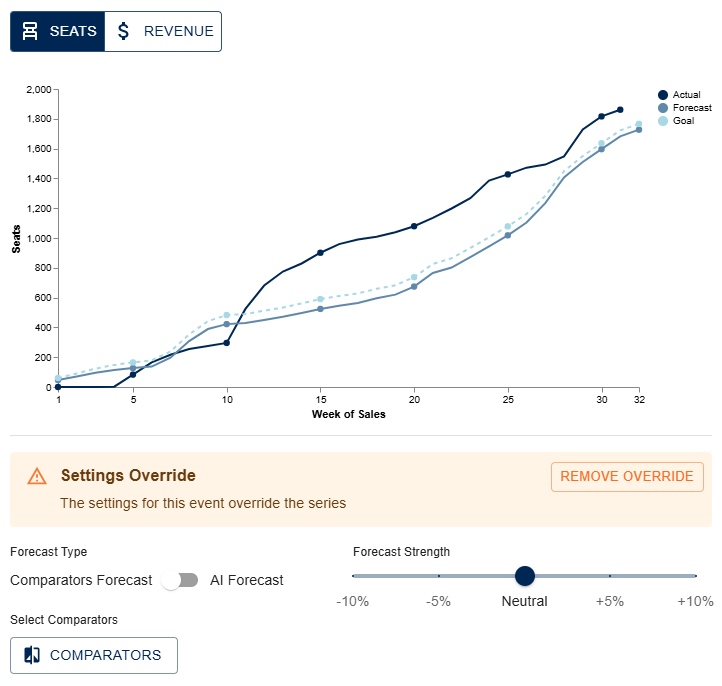Viewport: 722px width, 686px height.
Task: Set forecast strength to -10%
Action: (x=354, y=576)
